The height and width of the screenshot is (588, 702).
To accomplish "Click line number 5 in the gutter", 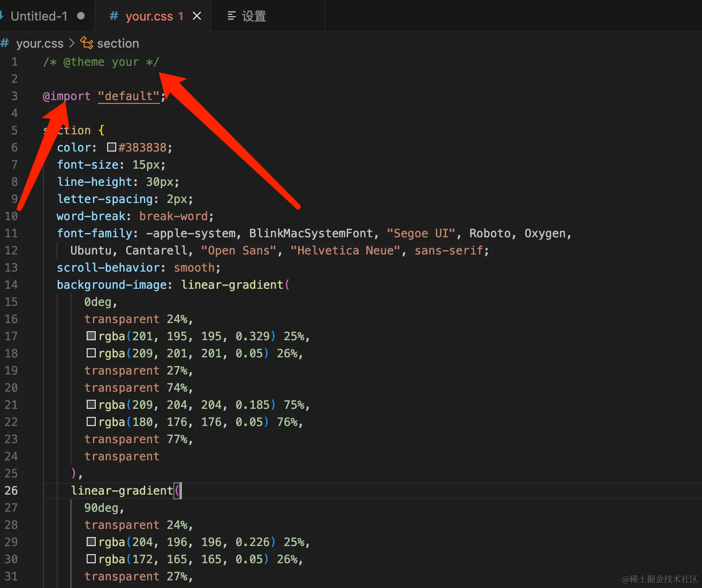I will click(14, 130).
